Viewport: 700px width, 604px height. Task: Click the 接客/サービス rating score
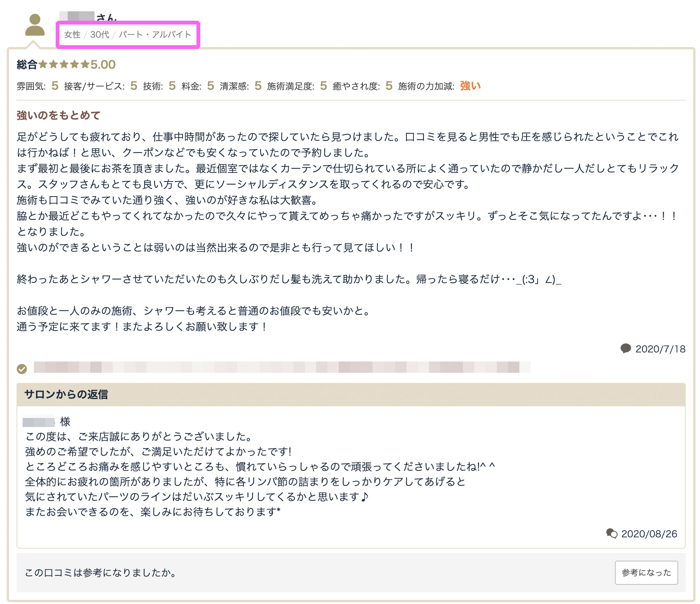click(x=134, y=86)
